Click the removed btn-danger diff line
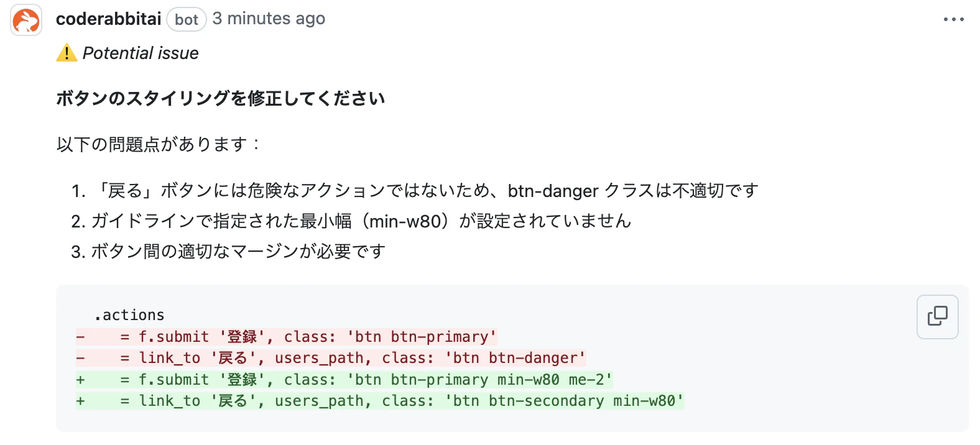The image size is (980, 445). pyautogui.click(x=330, y=357)
